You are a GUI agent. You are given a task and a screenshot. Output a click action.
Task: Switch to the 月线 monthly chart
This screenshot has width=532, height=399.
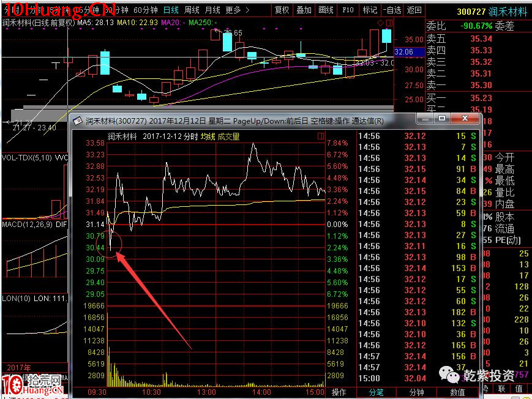(x=212, y=10)
